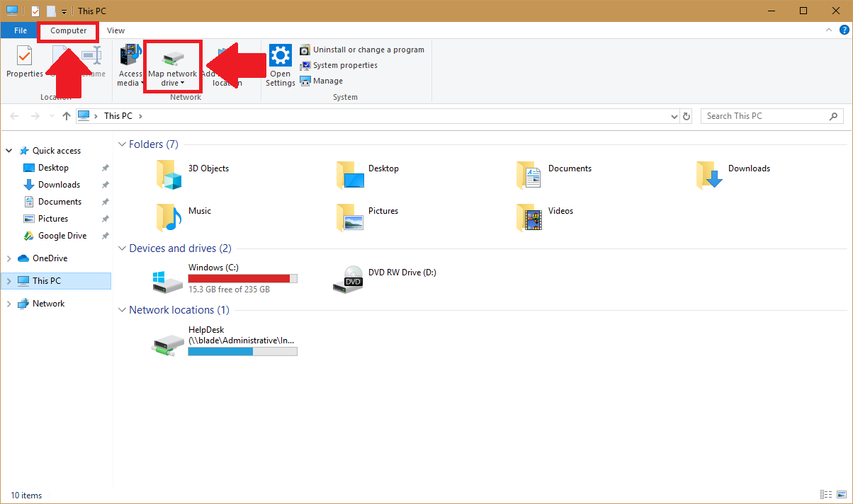Screen dimensions: 853x504
Task: Refresh the This PC view
Action: (x=686, y=116)
